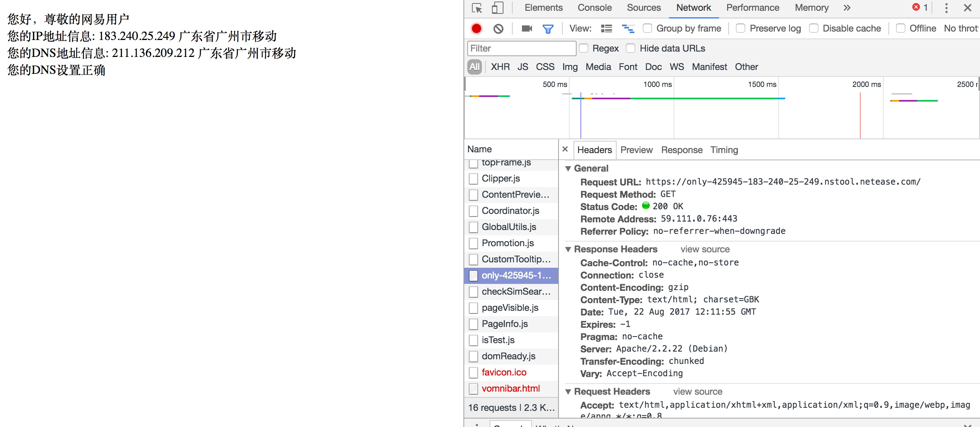This screenshot has width=980, height=427.
Task: Filter requests by XHR
Action: [500, 67]
